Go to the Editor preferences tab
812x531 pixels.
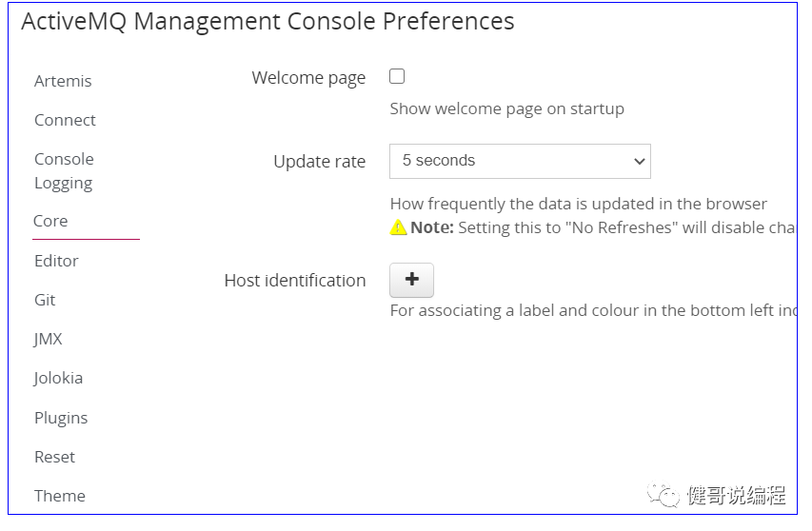click(x=56, y=261)
